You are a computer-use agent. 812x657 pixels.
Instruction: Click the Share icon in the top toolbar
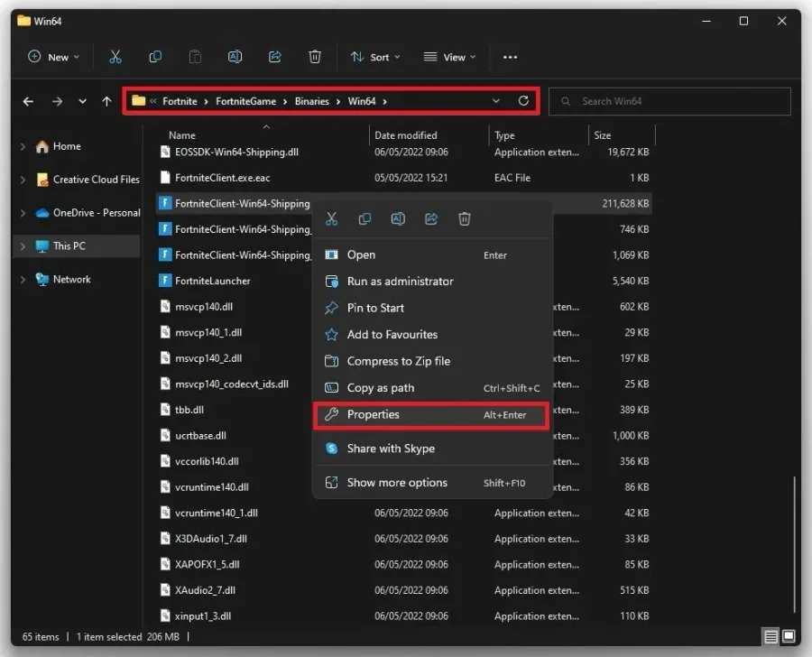[275, 57]
